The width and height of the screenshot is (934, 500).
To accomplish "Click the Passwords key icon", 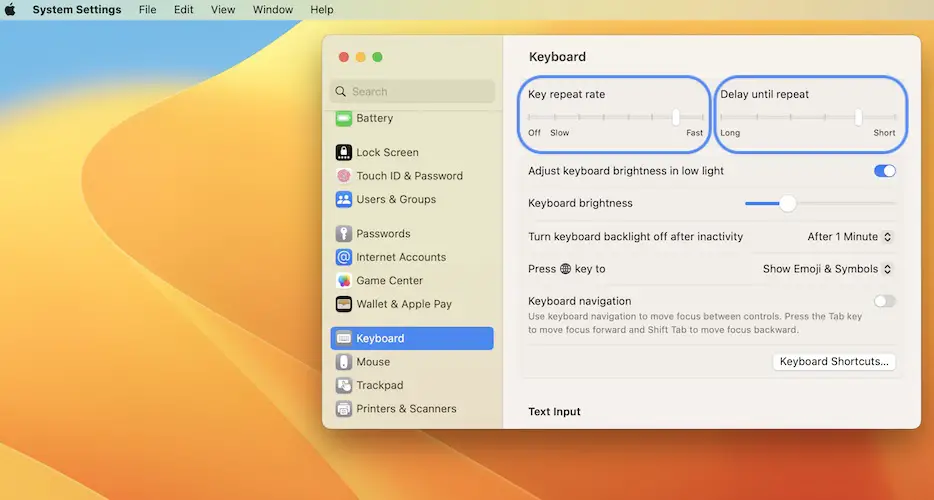I will [344, 234].
